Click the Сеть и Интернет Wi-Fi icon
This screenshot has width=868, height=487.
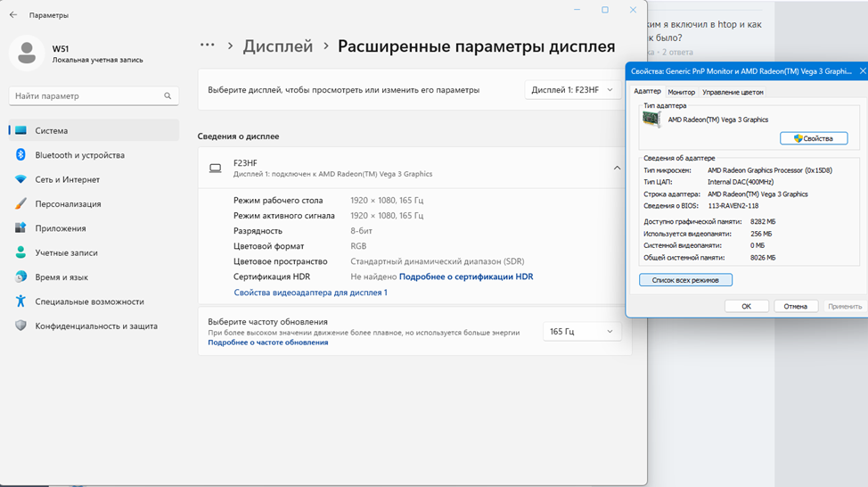click(x=21, y=179)
